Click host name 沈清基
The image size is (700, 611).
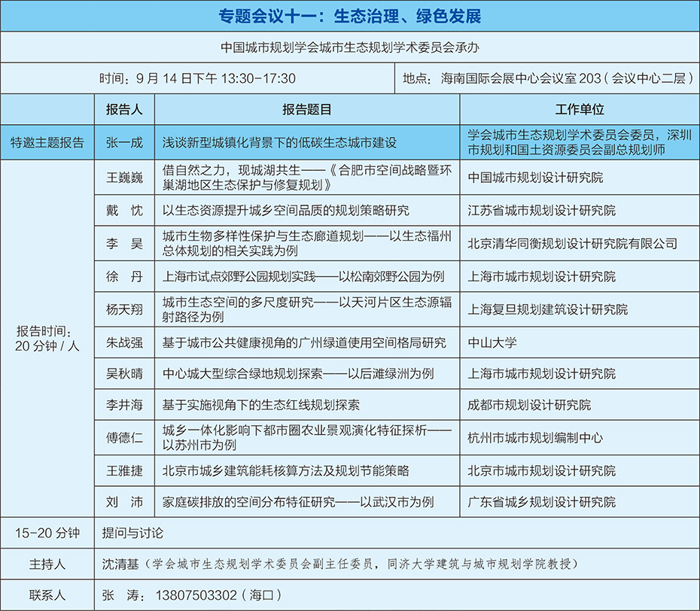[x=120, y=564]
